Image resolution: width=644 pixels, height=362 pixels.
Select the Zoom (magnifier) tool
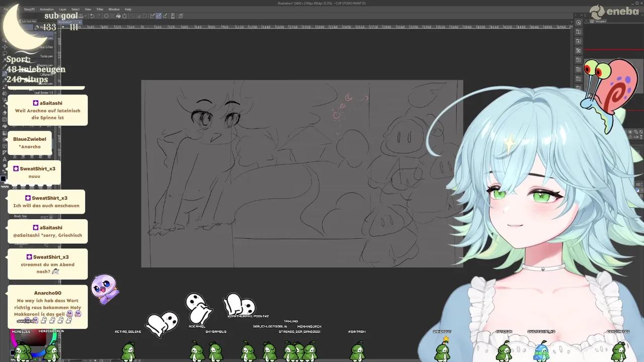click(x=5, y=40)
